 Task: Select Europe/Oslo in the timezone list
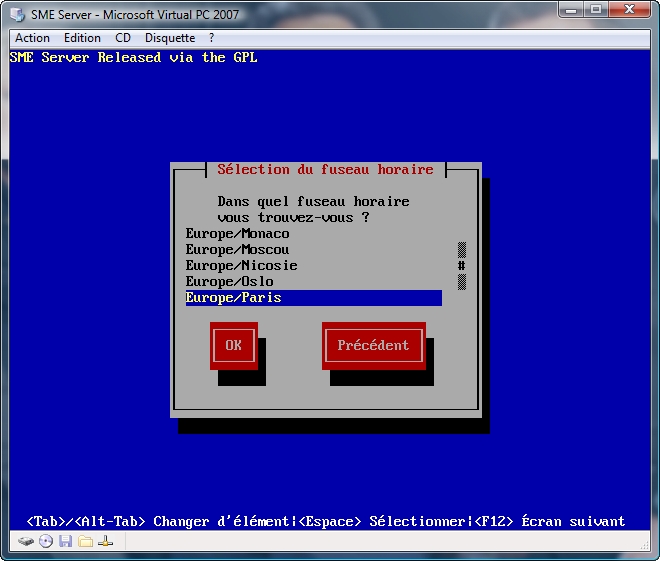[x=314, y=282]
